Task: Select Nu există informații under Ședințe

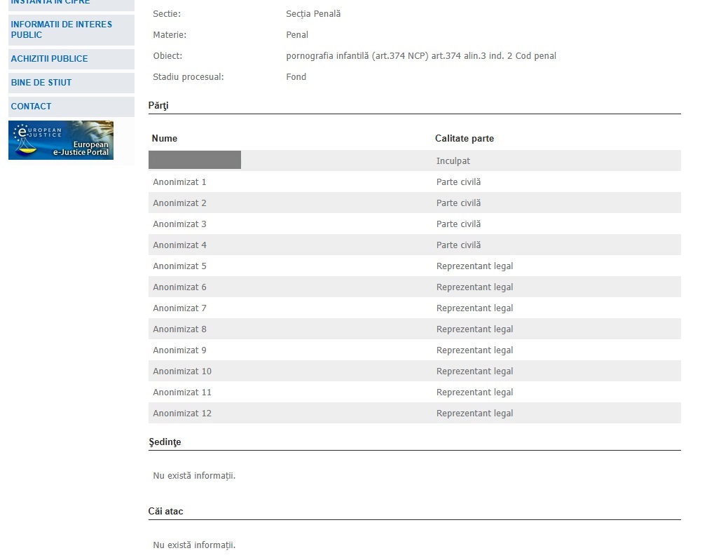Action: tap(194, 475)
